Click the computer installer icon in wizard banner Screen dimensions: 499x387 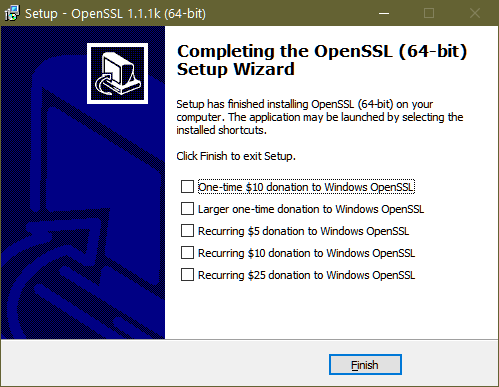[x=117, y=73]
